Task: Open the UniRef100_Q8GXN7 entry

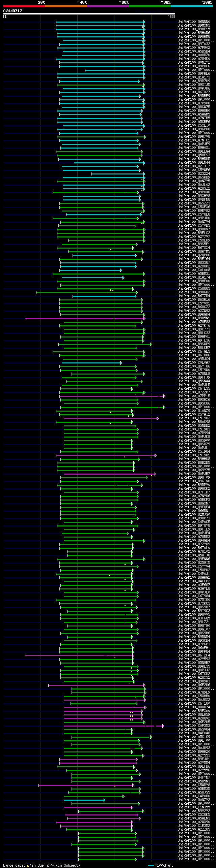Action: coord(194,504)
